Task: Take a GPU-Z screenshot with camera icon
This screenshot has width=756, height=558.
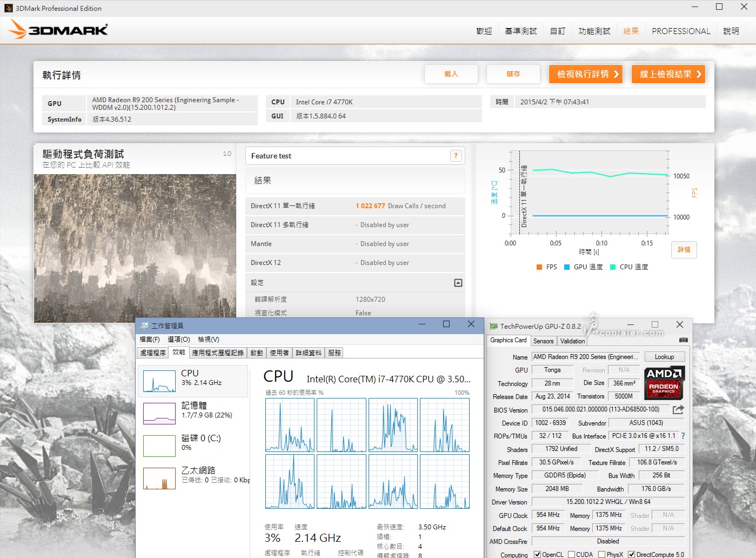Action: [x=684, y=340]
